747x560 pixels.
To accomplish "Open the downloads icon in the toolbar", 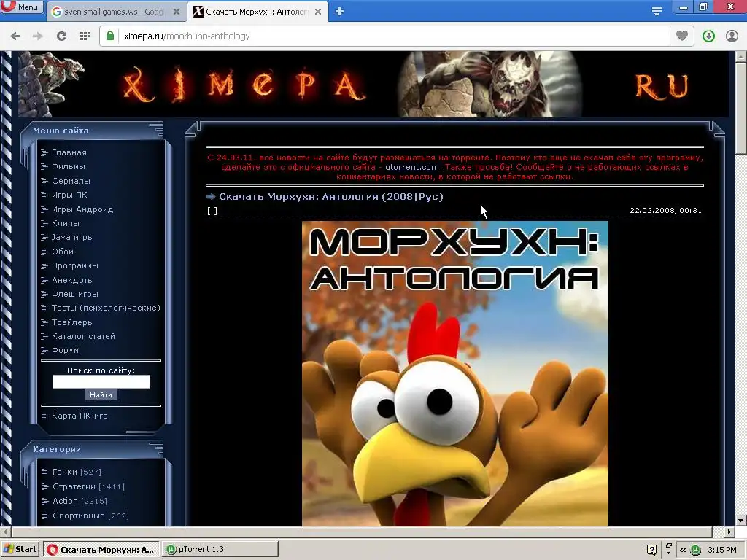I will coord(708,36).
